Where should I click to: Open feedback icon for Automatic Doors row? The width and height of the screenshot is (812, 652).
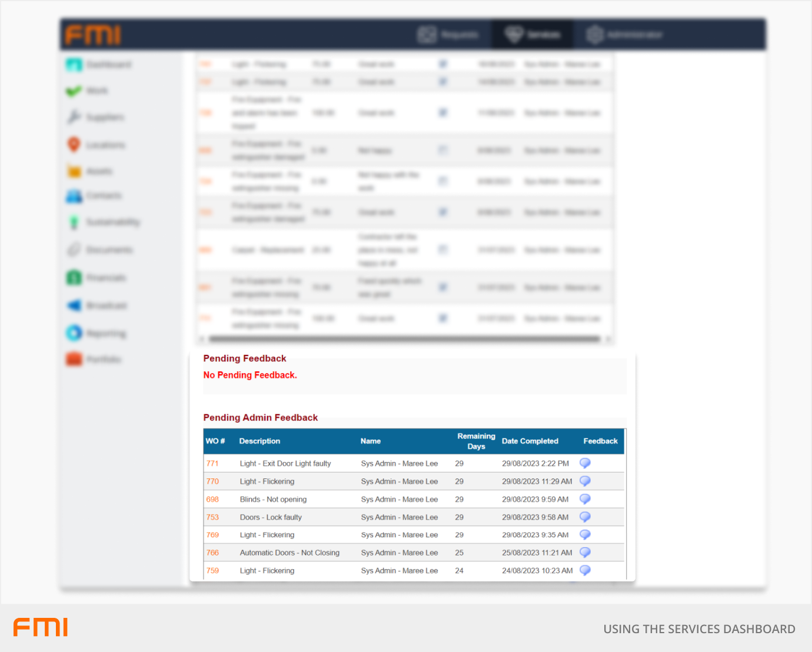(x=585, y=553)
